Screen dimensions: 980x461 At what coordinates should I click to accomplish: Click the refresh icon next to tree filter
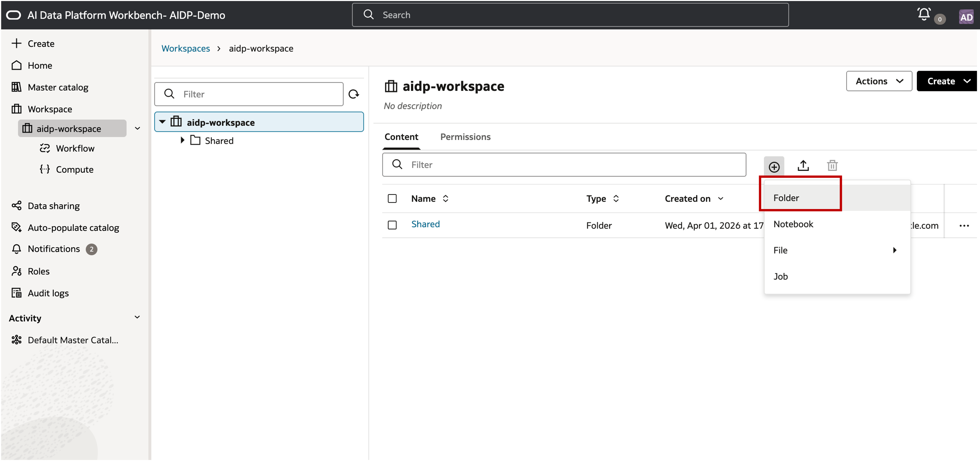(x=354, y=94)
